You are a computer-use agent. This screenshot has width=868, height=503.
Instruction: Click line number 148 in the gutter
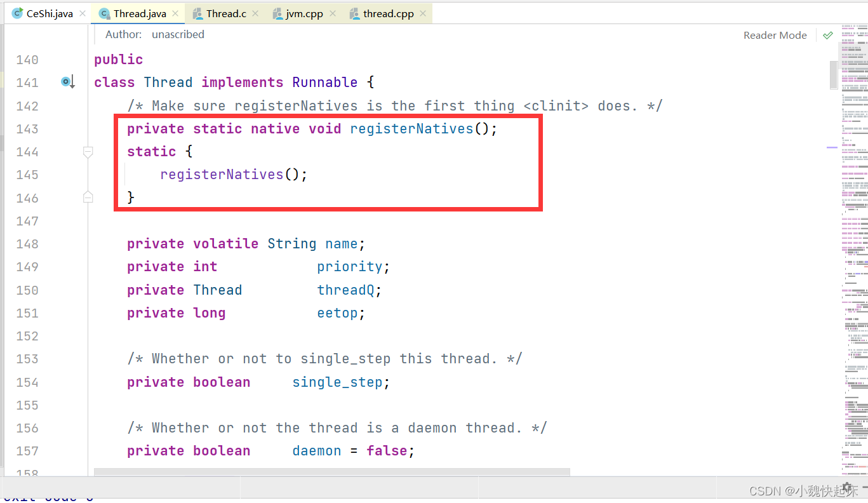click(27, 244)
